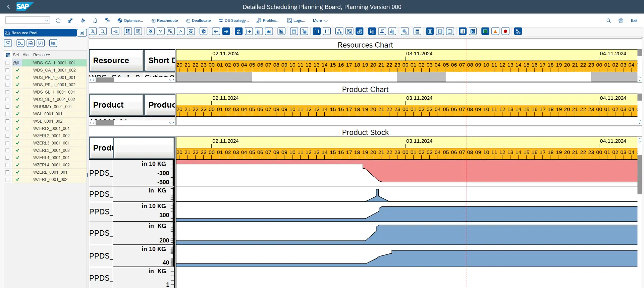The image size is (644, 288).
Task: Click the zoom in magnifier icon
Action: [93, 31]
